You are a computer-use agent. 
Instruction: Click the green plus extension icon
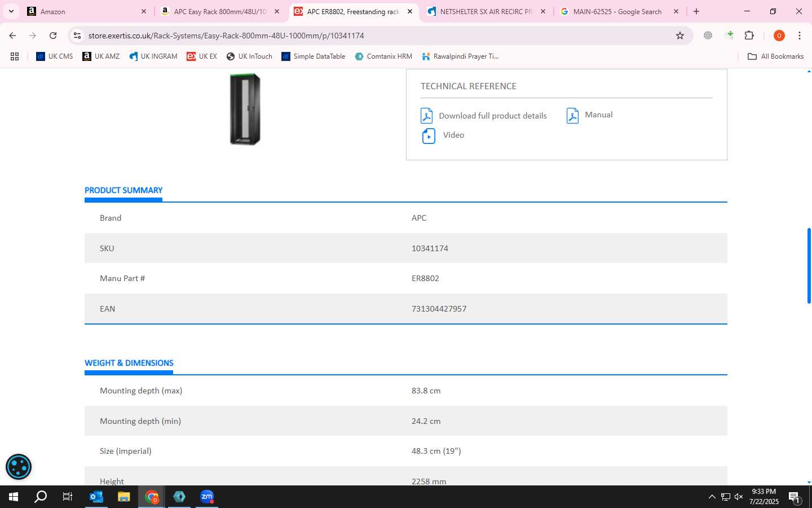point(729,36)
